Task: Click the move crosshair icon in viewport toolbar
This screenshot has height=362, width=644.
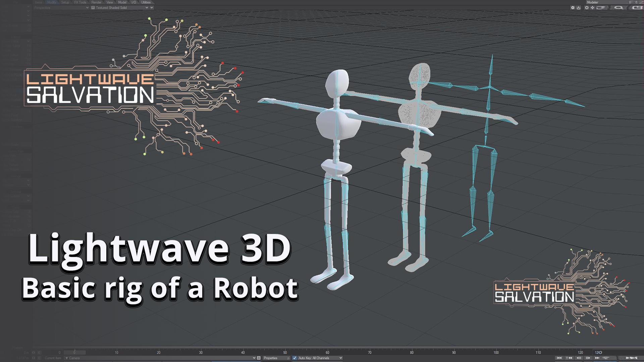Action: click(x=592, y=7)
